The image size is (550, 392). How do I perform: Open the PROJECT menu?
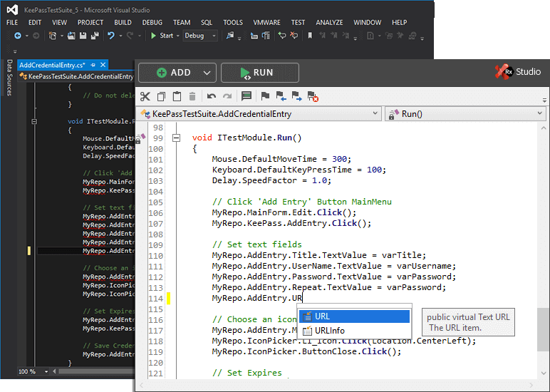90,23
